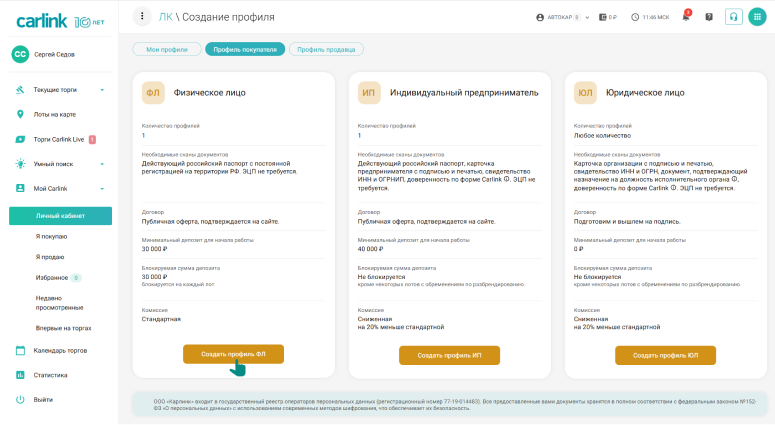Open Лоты на карте map icon
This screenshot has width=775, height=425.
pos(20,114)
